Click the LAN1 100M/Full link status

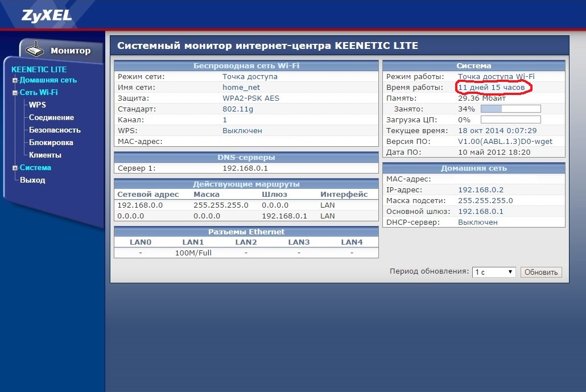pyautogui.click(x=193, y=253)
